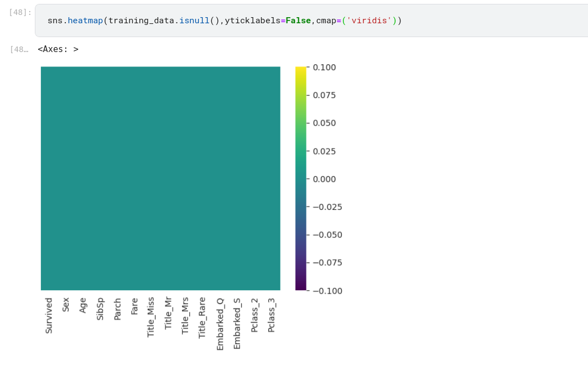Click the viridis colorbar gradient

tap(300, 178)
